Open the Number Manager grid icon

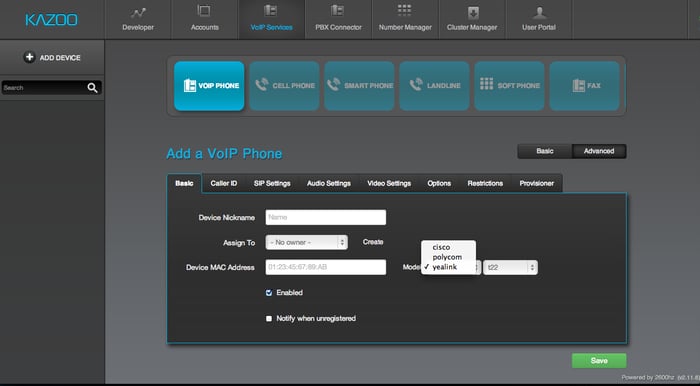[x=404, y=11]
